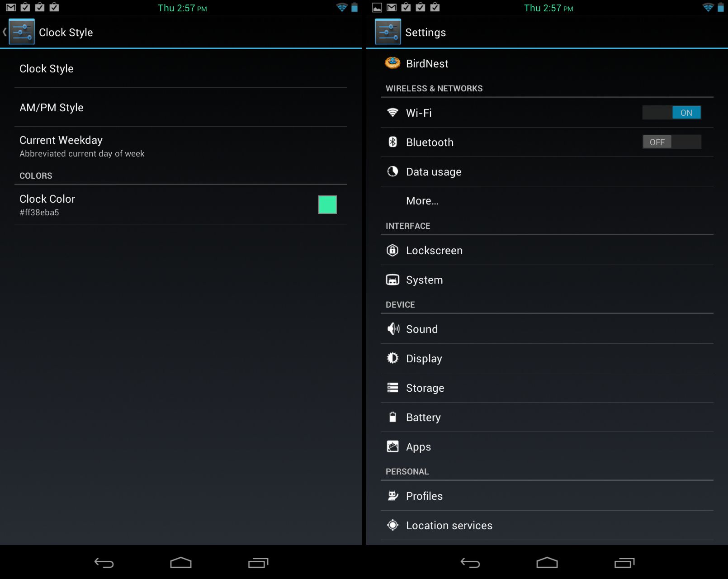The height and width of the screenshot is (579, 728).
Task: Tap the #ff38eba5 color value text
Action: click(x=39, y=212)
